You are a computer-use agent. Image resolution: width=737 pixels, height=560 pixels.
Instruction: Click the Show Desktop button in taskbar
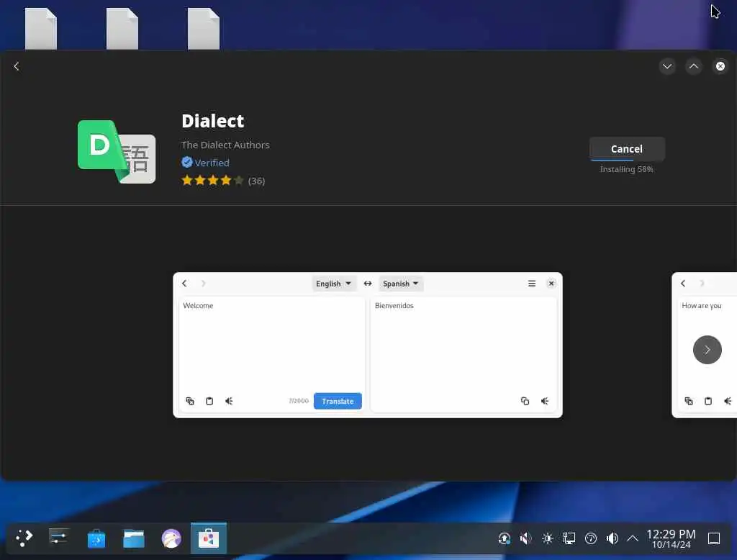pos(713,538)
